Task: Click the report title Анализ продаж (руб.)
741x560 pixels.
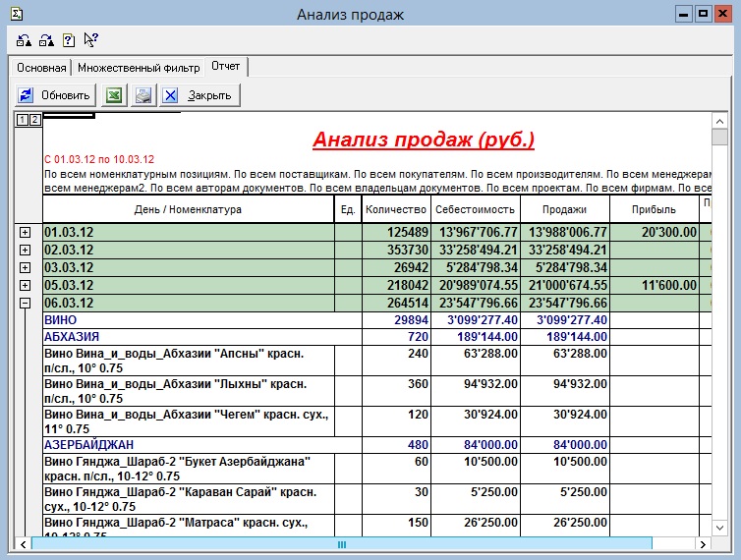Action: (424, 140)
